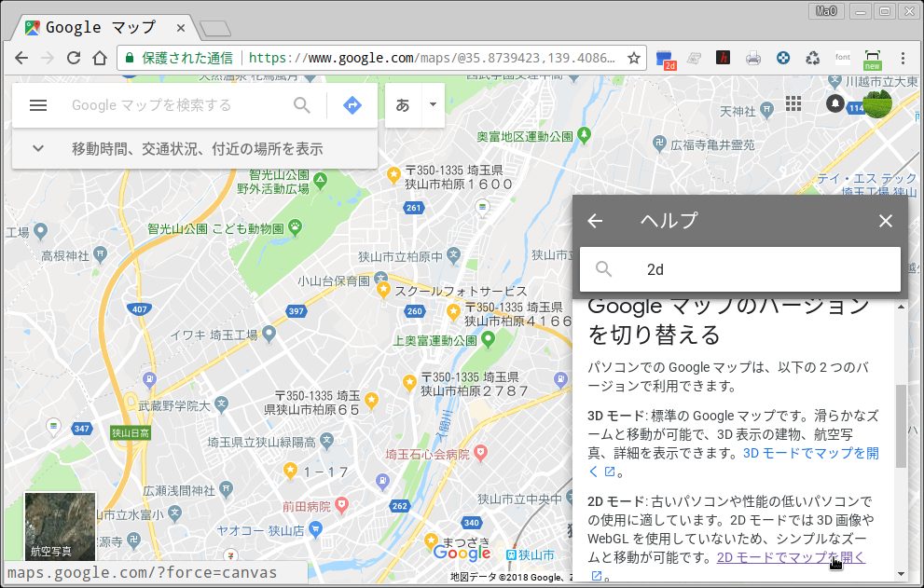
Task: Click the magnifier icon in Maps search box
Action: coord(302,105)
